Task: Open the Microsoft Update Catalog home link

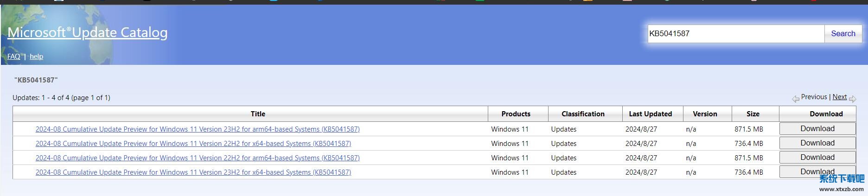Action: tap(88, 32)
